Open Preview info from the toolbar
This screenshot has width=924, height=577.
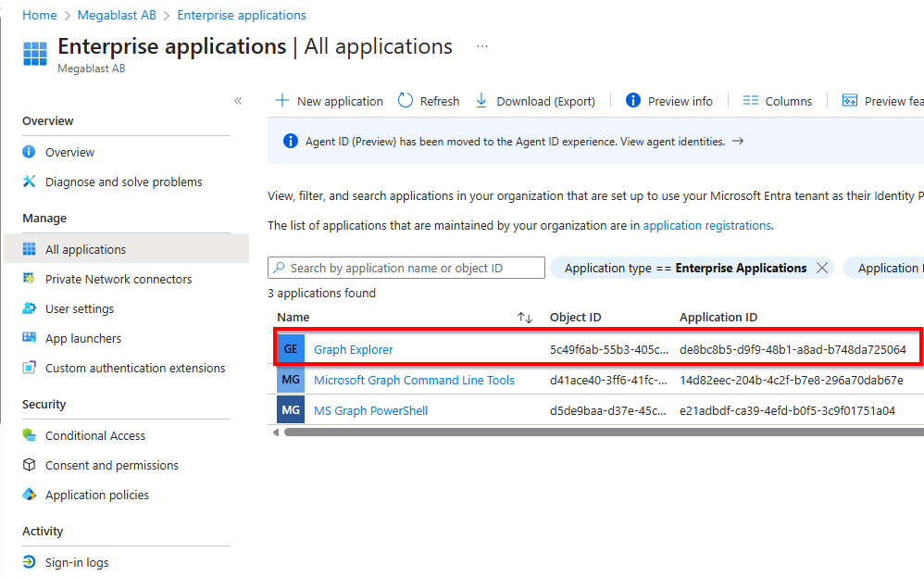coord(669,101)
